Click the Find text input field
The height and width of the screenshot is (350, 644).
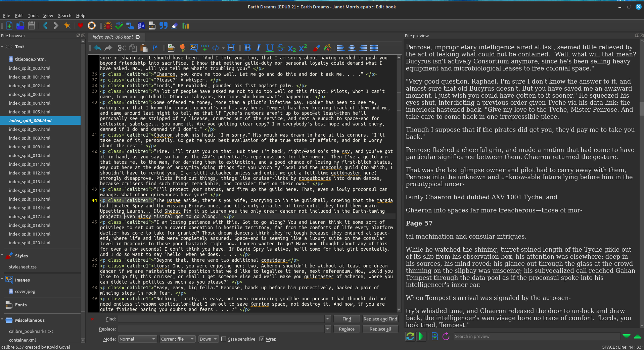(x=222, y=319)
